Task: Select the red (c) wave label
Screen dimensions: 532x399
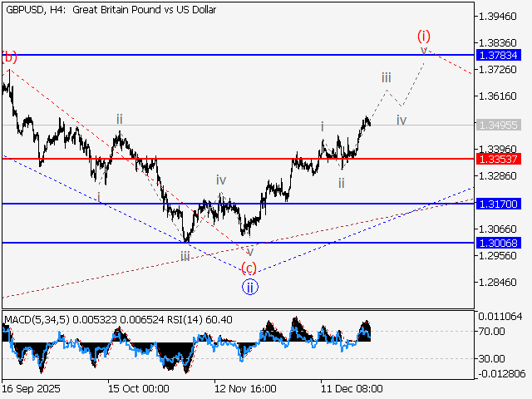Action: (x=249, y=268)
